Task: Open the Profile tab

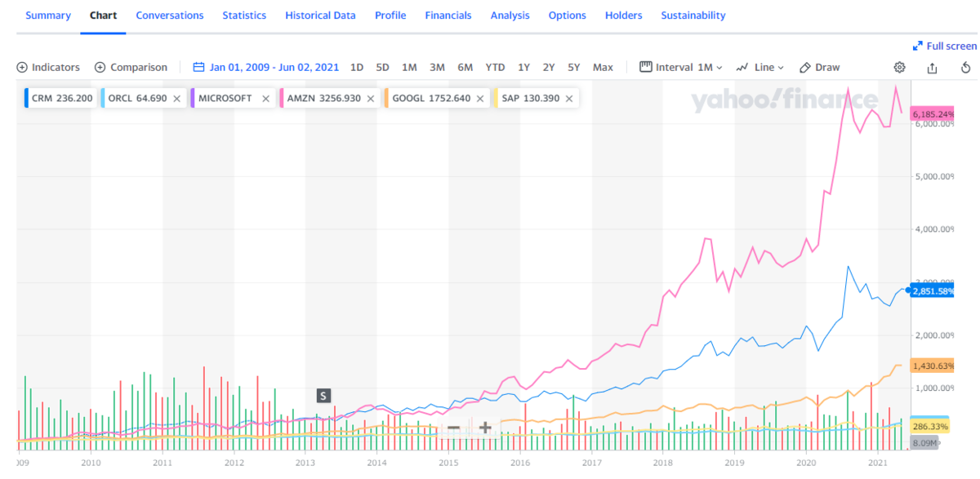Action: pos(390,16)
